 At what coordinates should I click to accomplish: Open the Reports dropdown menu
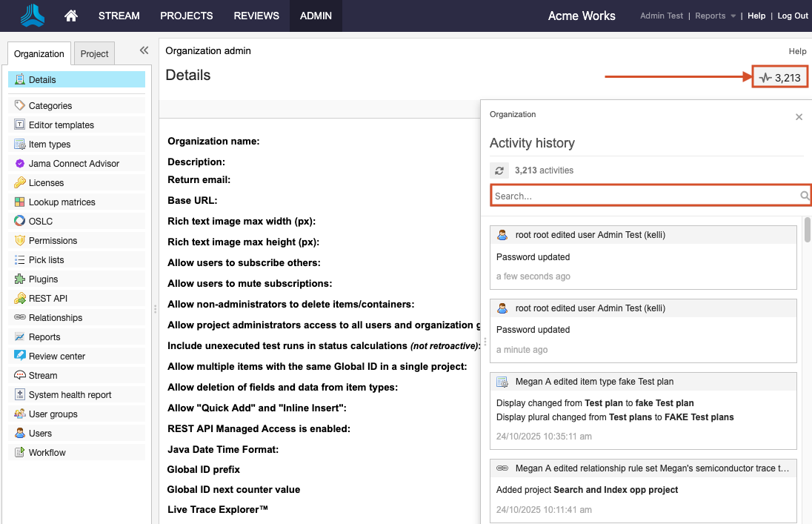click(709, 15)
